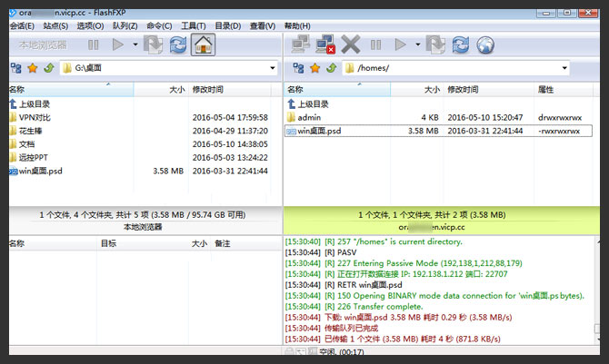Open local bookmarks star icon
The height and width of the screenshot is (364, 609).
(x=32, y=68)
